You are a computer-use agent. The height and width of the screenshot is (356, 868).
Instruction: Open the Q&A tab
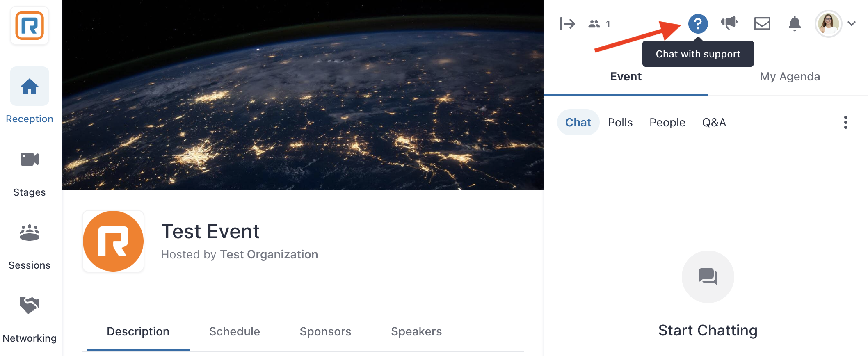[714, 123]
